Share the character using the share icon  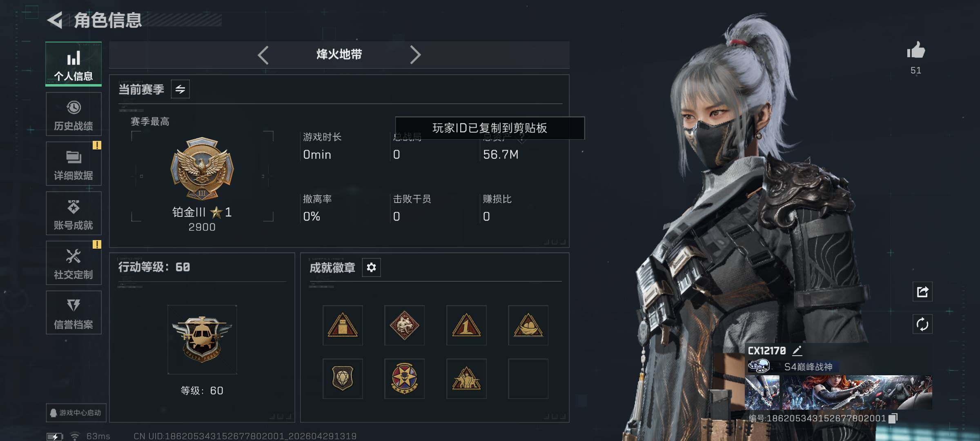tap(922, 292)
